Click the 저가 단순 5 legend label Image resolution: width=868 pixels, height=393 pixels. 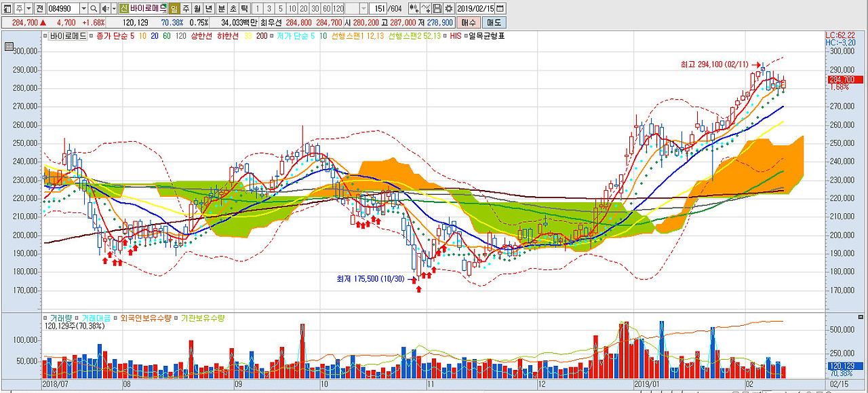(x=296, y=36)
